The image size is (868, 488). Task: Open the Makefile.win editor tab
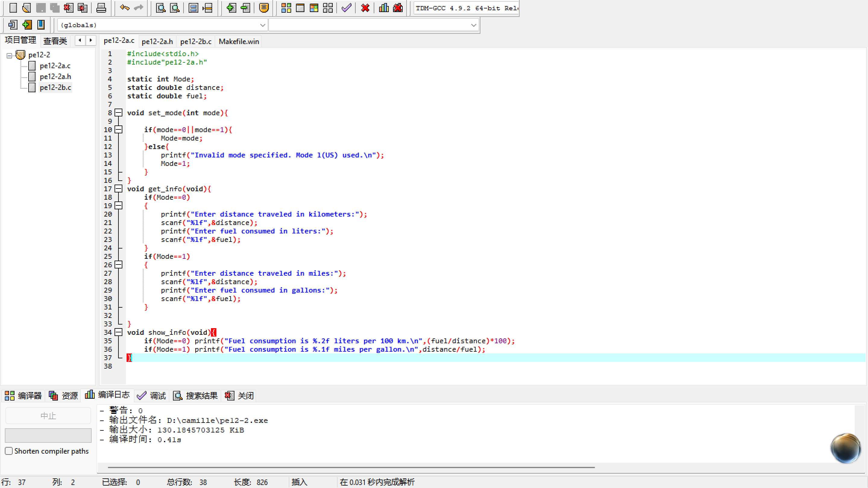coord(239,42)
